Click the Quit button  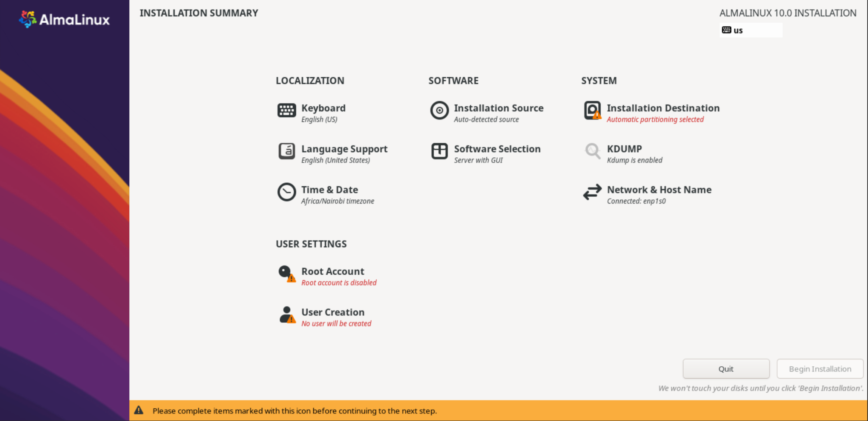click(x=726, y=368)
